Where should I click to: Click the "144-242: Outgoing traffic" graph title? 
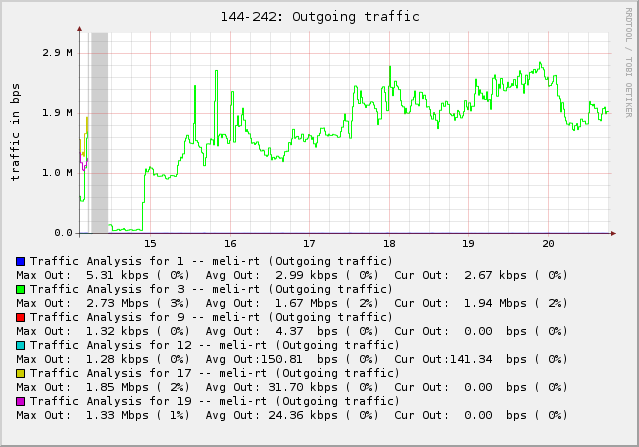319,17
